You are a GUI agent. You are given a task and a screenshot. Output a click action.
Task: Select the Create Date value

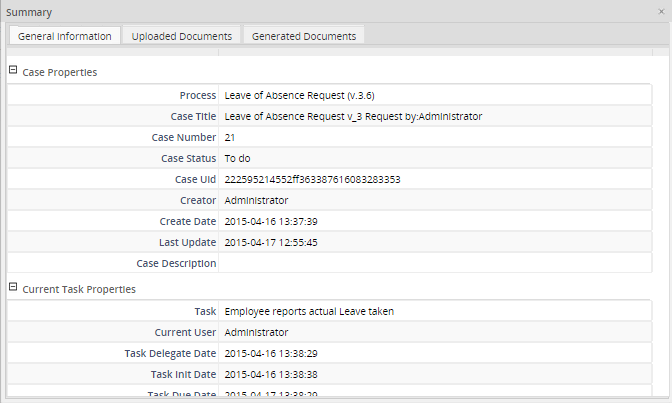pos(271,221)
